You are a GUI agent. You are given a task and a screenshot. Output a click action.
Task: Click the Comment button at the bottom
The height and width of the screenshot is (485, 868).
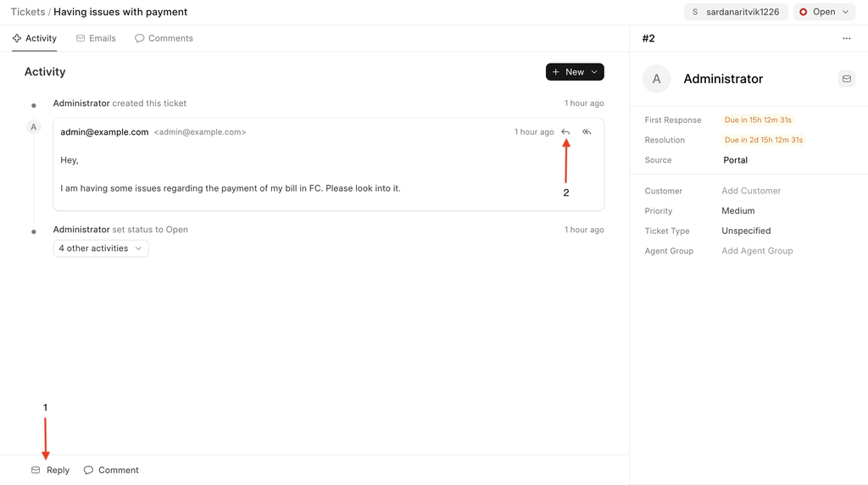click(x=111, y=470)
